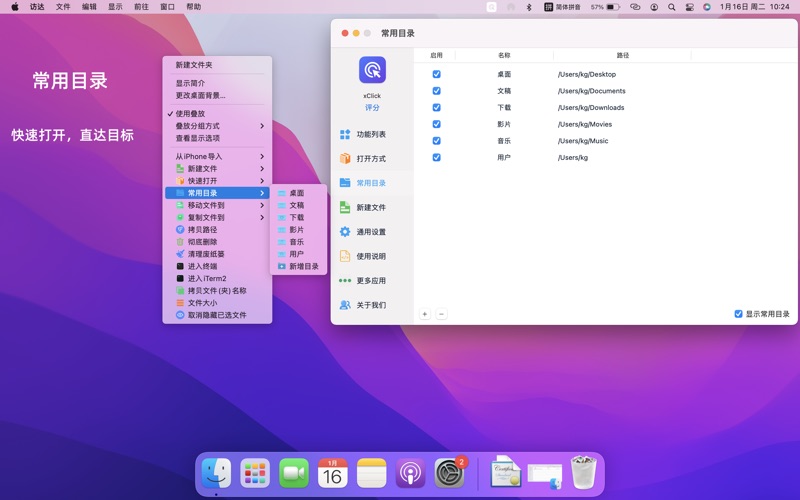Screen dimensions: 800x500
Task: Select 下载 in the 常用目录 submenu
Action: tap(298, 217)
